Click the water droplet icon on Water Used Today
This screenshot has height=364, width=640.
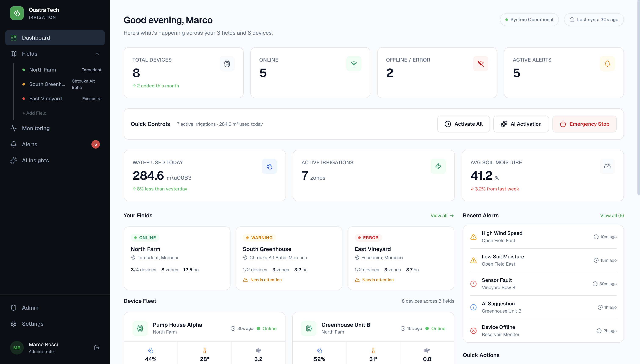(269, 166)
